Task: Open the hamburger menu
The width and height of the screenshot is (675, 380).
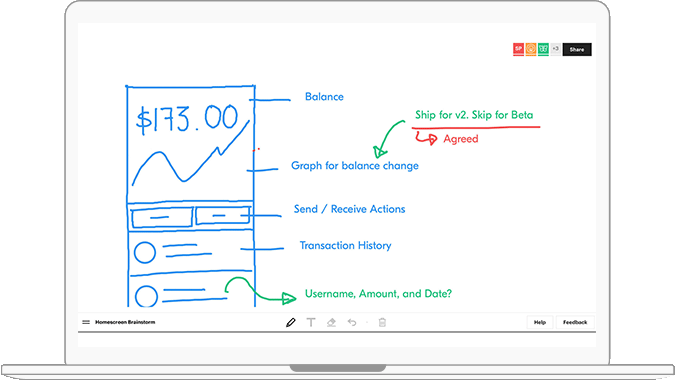Action: (x=86, y=322)
